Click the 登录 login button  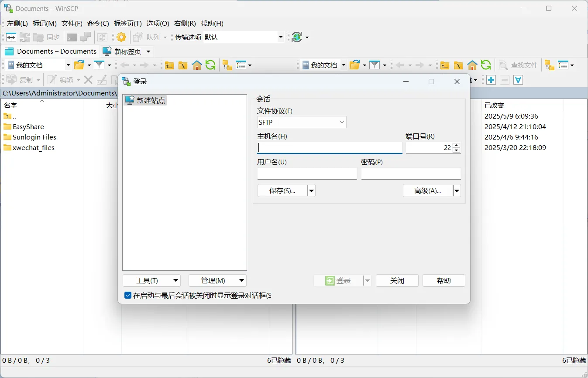pos(338,280)
